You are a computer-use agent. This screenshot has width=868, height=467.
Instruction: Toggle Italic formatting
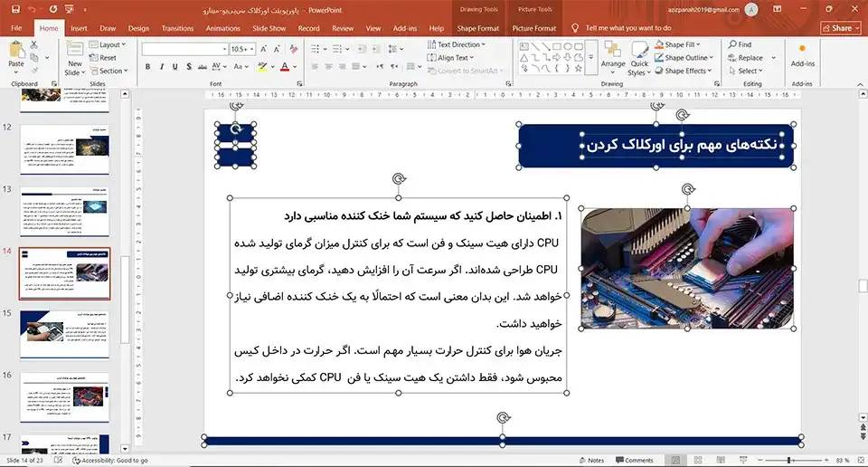coord(161,66)
